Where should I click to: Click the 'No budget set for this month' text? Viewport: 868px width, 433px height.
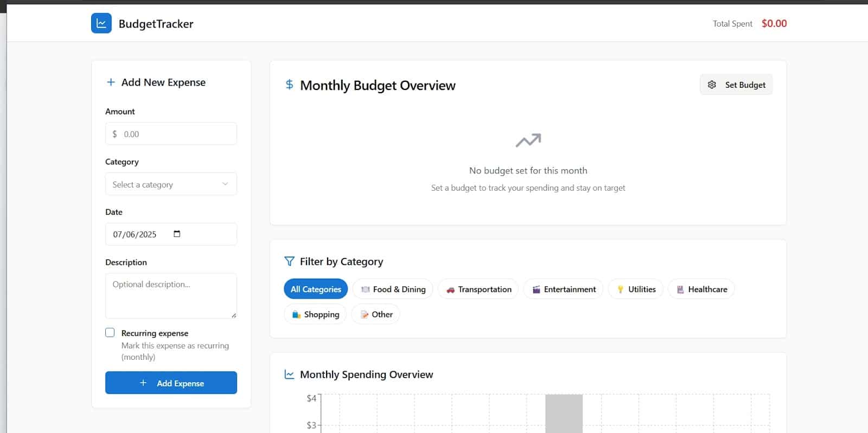point(528,170)
